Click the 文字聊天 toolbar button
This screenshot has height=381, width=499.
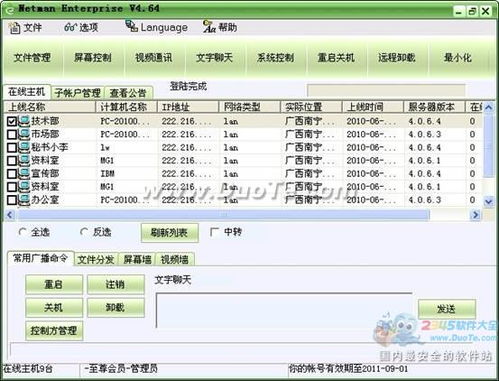(214, 58)
